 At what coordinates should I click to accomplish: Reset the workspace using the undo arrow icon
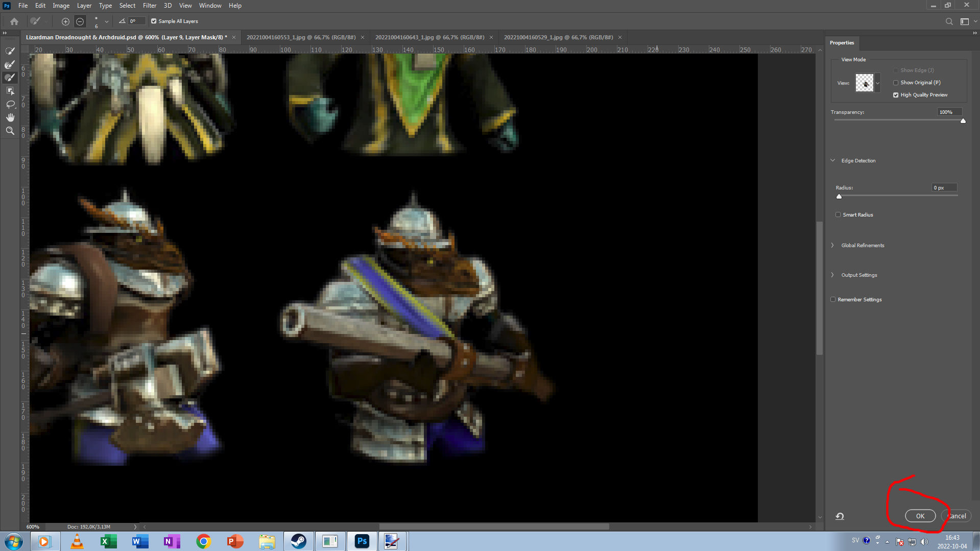(840, 516)
